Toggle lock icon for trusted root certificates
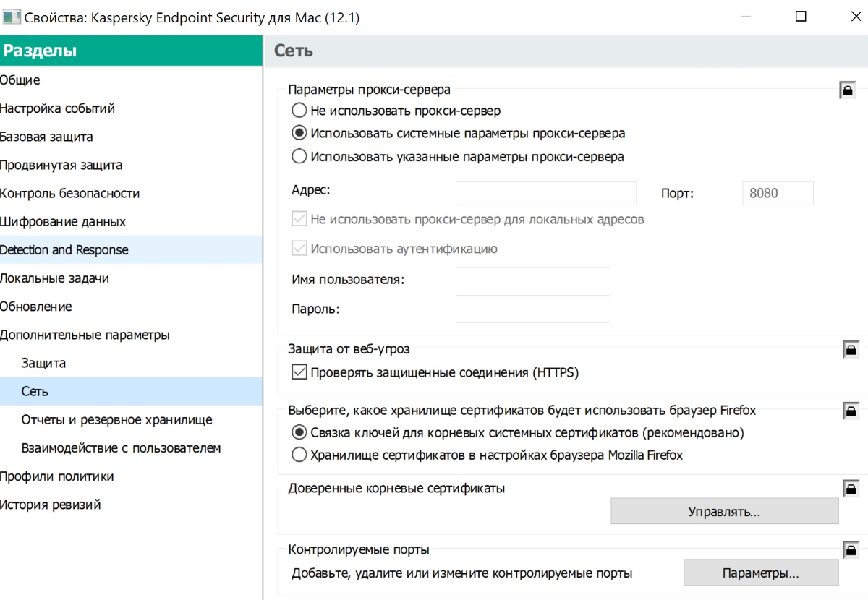Screen dimensions: 868x600 click(x=851, y=489)
